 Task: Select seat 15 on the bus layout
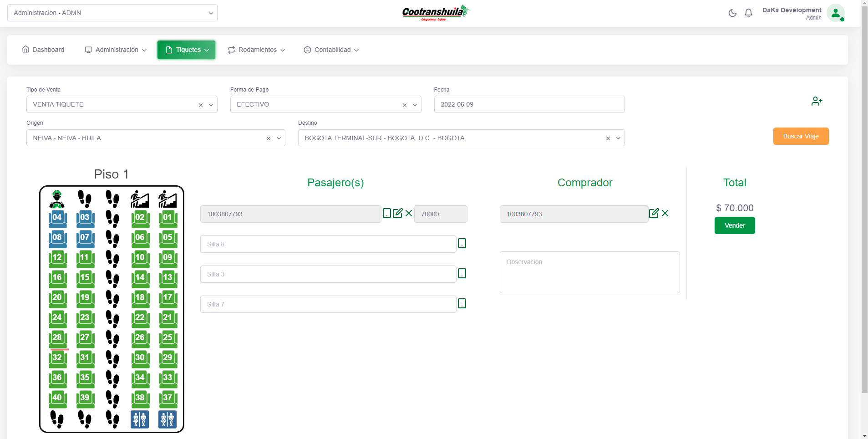tap(85, 278)
